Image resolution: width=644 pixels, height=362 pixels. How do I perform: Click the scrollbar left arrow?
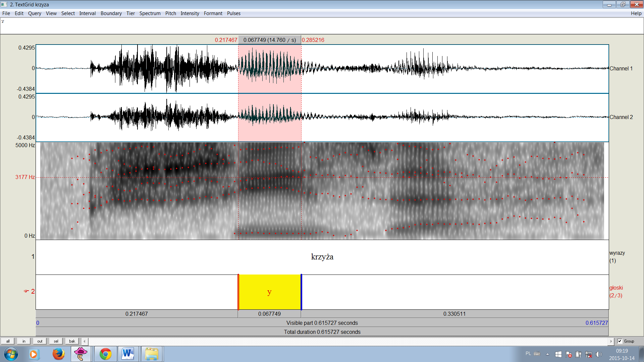(x=85, y=341)
